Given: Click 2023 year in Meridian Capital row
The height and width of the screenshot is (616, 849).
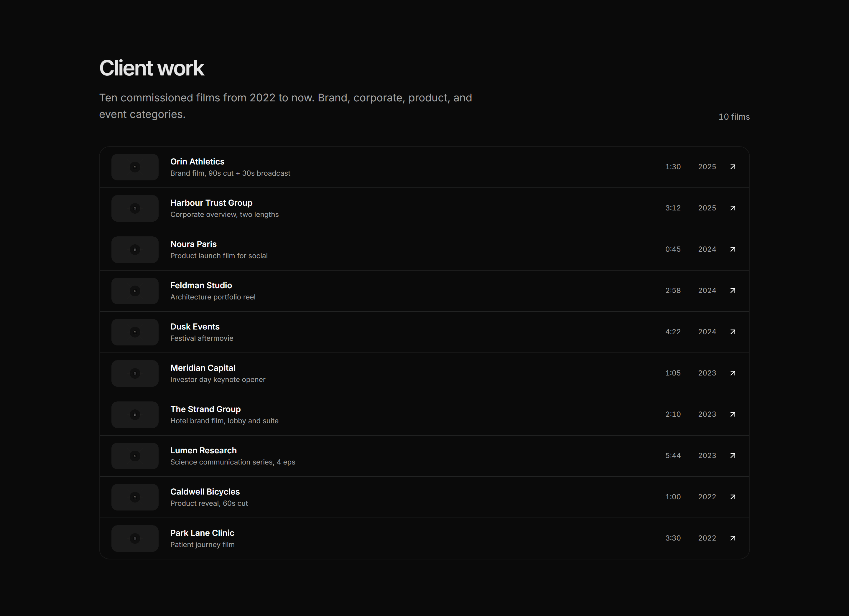Looking at the screenshot, I should pos(707,373).
